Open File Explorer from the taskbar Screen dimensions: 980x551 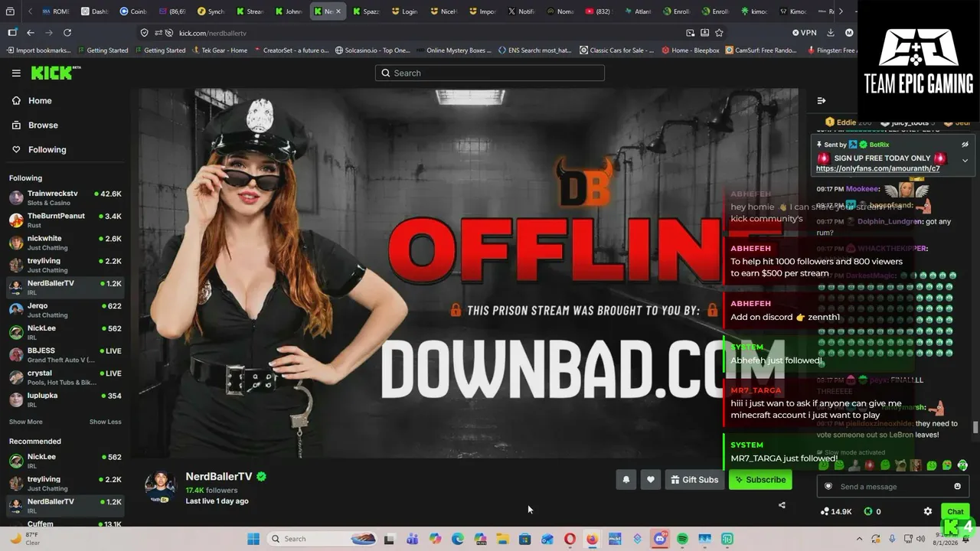(502, 539)
